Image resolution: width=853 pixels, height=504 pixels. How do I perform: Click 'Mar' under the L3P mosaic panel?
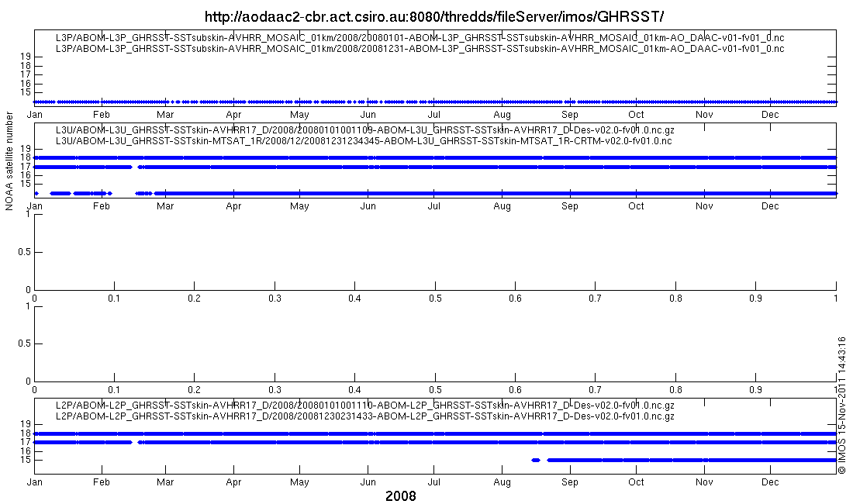(x=165, y=115)
